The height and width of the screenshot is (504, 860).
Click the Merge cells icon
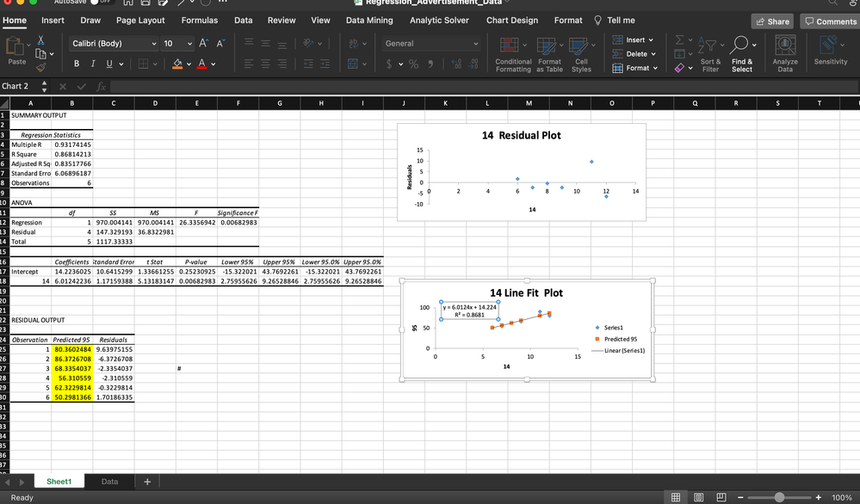(x=353, y=64)
